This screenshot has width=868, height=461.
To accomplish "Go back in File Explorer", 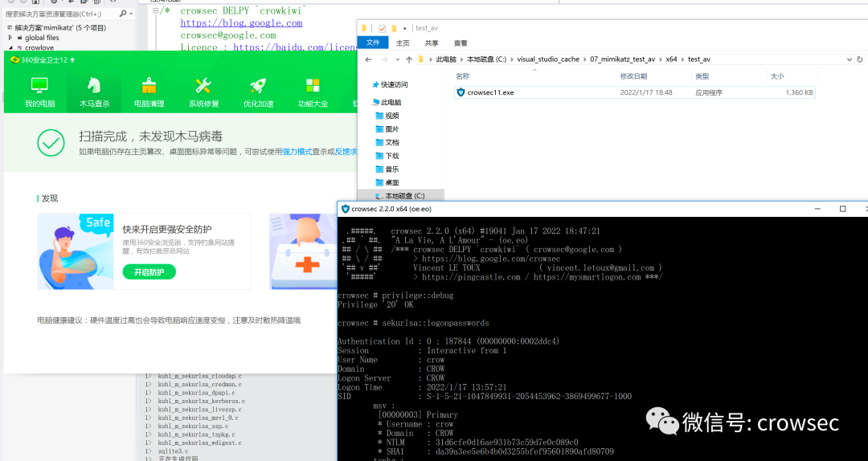I will 369,59.
